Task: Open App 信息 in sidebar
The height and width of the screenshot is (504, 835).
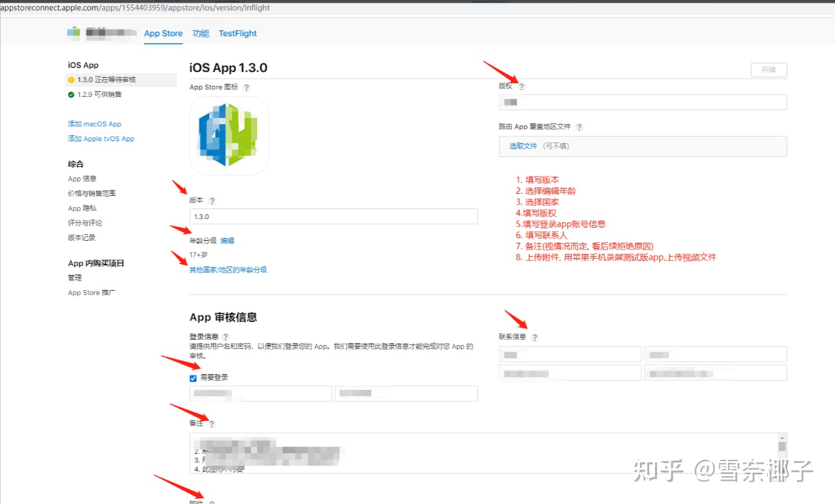Action: (82, 179)
